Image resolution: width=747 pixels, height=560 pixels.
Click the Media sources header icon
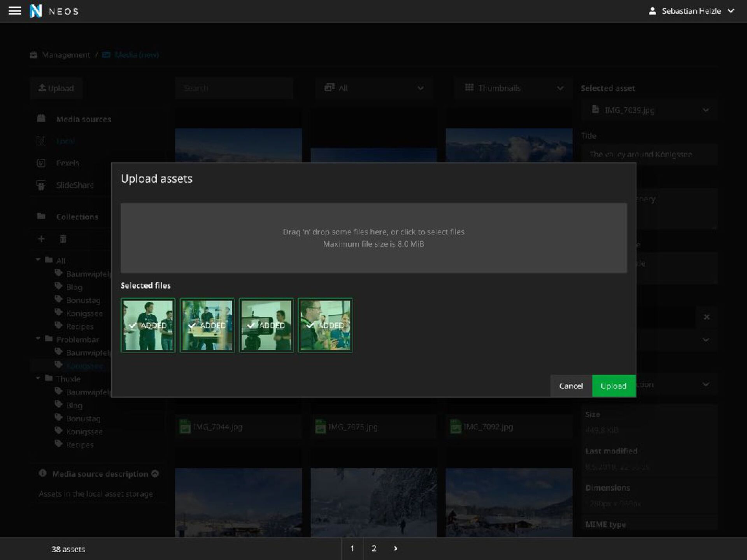tap(41, 119)
